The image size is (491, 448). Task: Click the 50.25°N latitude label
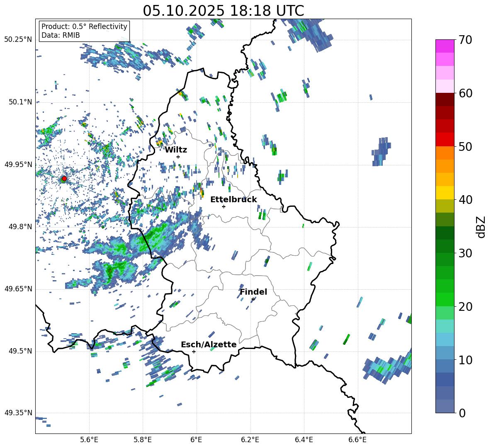tap(18, 39)
